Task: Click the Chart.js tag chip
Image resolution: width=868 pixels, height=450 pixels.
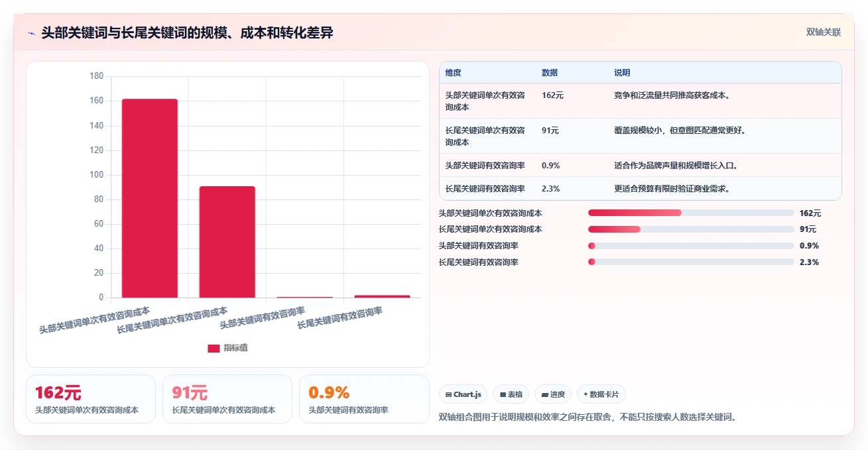Action: (463, 394)
